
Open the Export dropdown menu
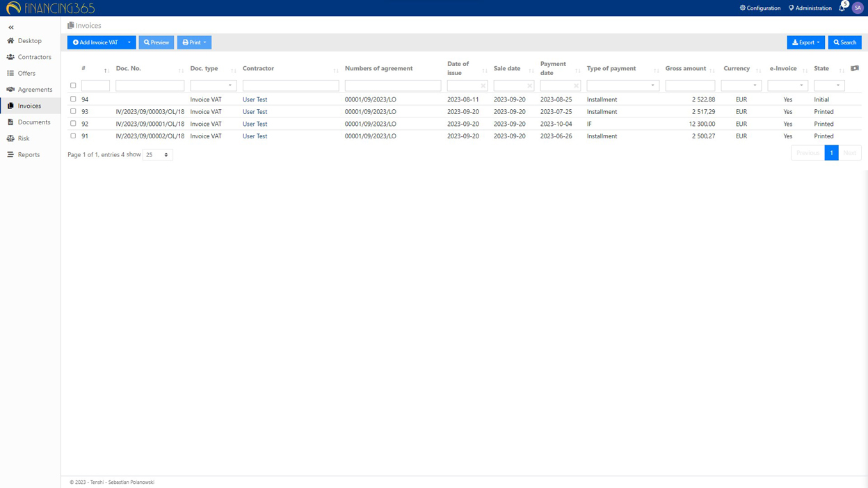coord(805,42)
